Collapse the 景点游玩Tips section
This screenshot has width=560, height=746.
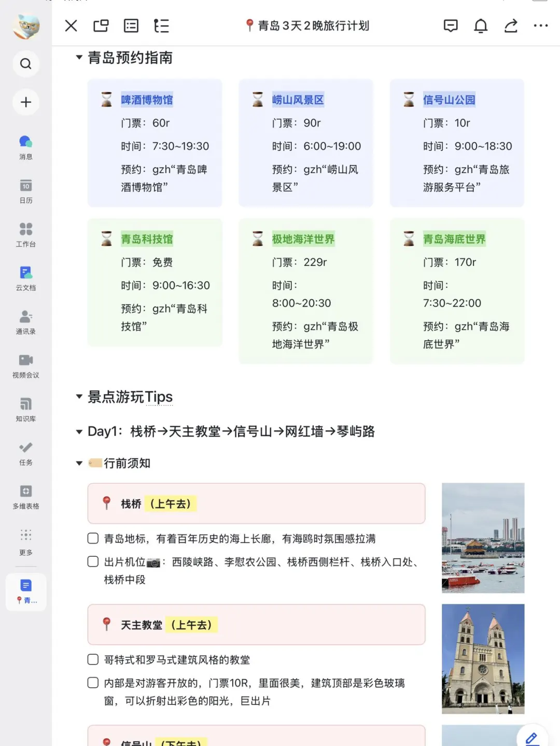tap(79, 397)
